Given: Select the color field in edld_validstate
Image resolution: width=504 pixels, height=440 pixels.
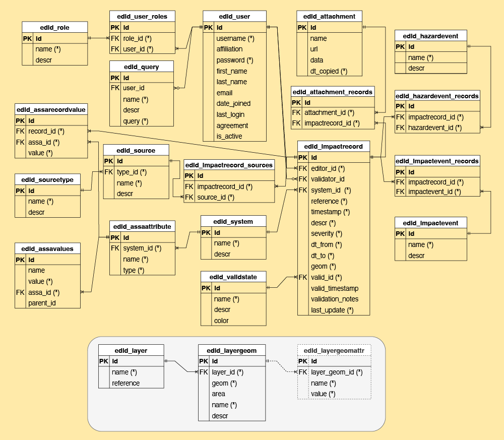Looking at the screenshot, I should (221, 321).
